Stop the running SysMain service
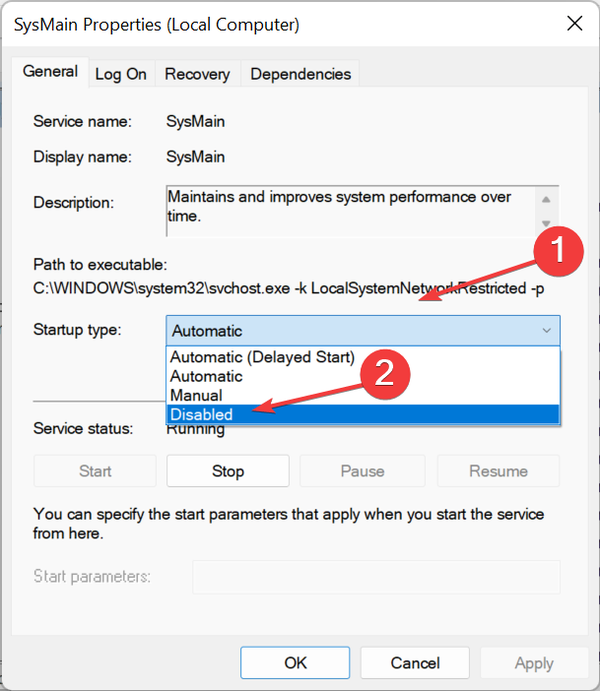This screenshot has height=691, width=600. click(228, 471)
